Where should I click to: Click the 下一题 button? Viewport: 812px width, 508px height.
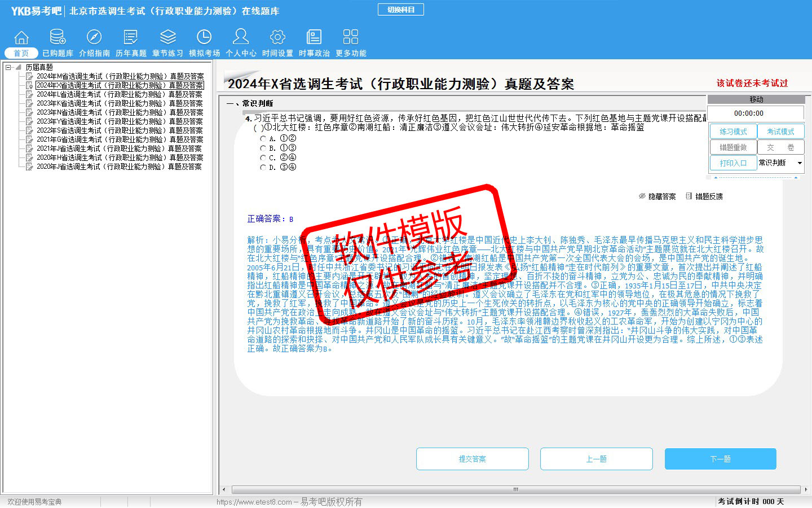pyautogui.click(x=720, y=459)
